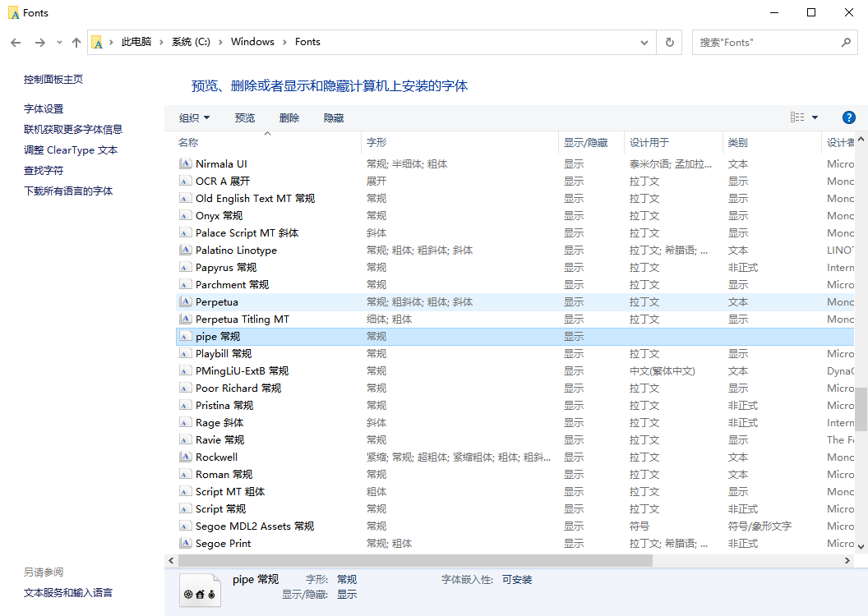Click the 隐藏 toolbar button
868x616 pixels.
(334, 117)
